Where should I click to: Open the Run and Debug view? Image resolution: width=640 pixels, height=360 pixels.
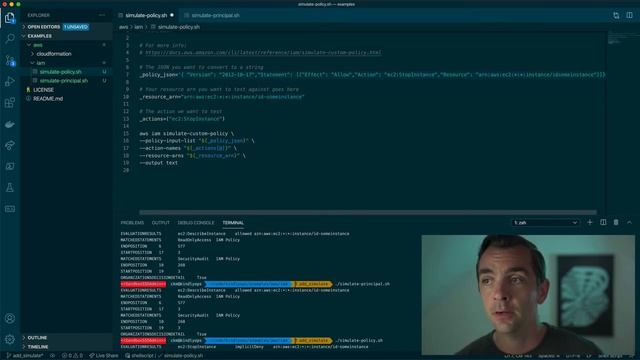10,82
